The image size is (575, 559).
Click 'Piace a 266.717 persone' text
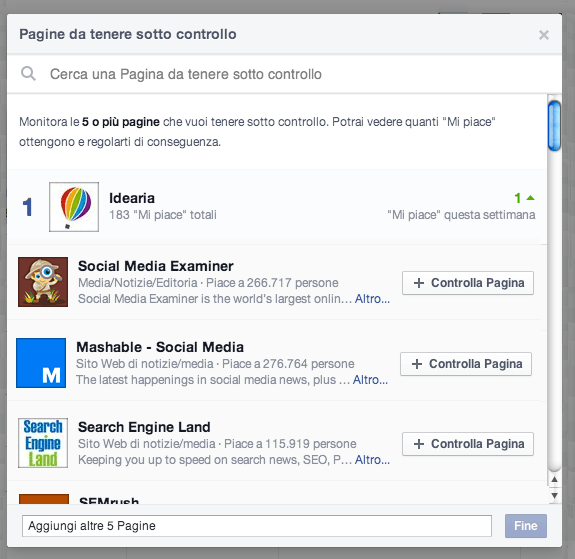[x=272, y=283]
